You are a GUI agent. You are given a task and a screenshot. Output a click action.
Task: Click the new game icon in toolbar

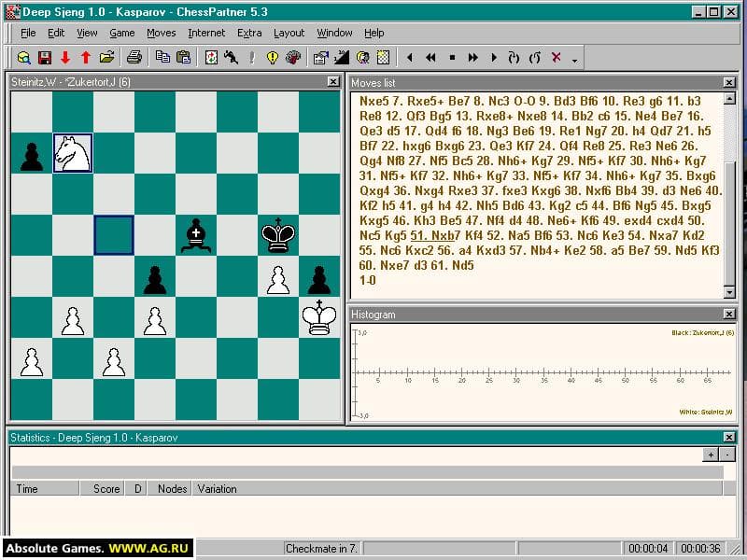click(24, 58)
